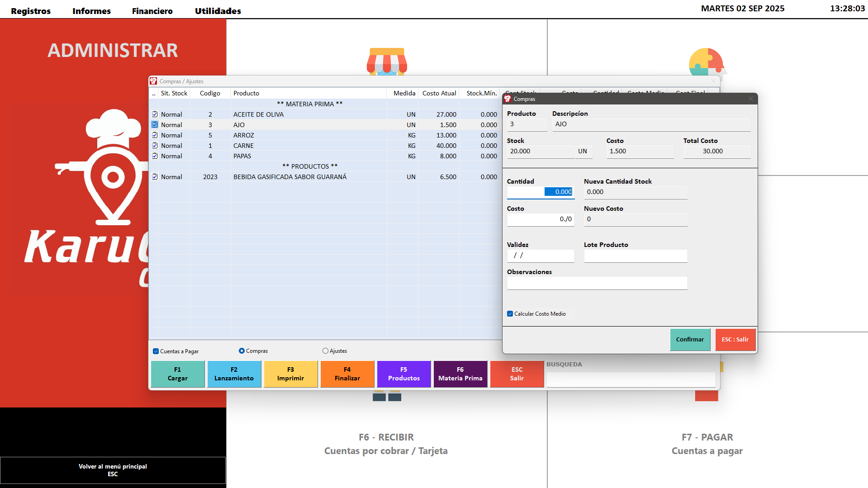Click the storefront awning icon
The height and width of the screenshot is (488, 868).
pyautogui.click(x=387, y=61)
